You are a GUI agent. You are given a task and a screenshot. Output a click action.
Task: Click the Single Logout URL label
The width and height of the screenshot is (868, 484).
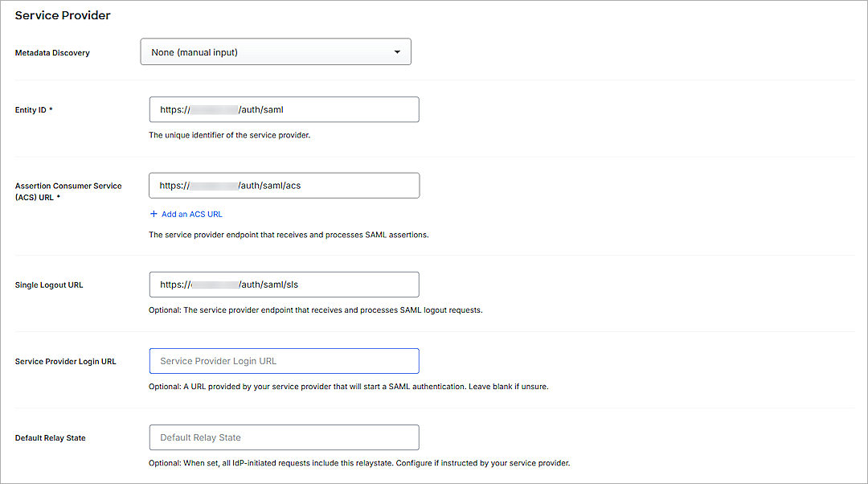(x=49, y=285)
